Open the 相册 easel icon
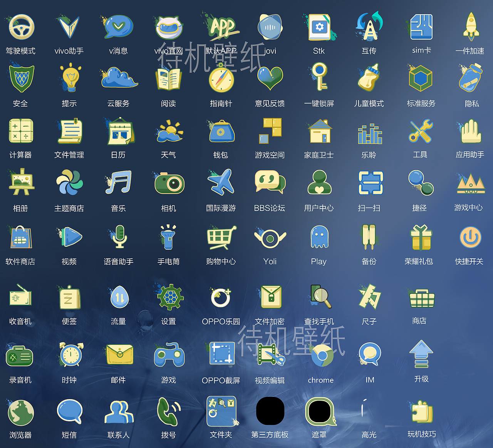Viewport: 493px width, 448px height. (x=22, y=182)
